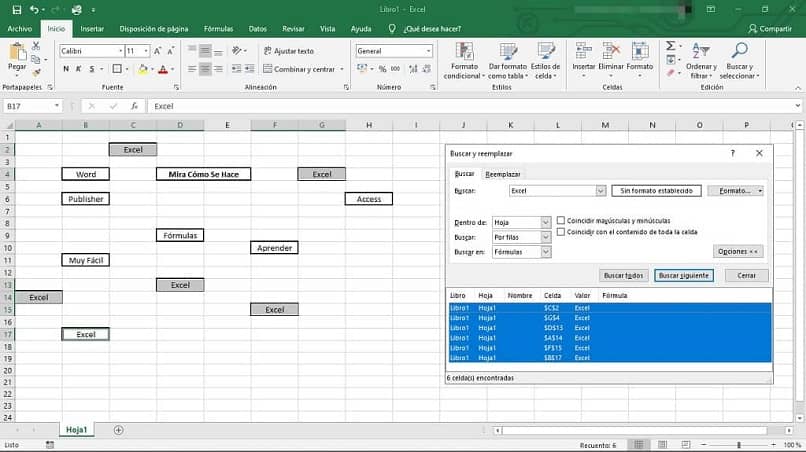Apply thousands separator 000 icon
The height and width of the screenshot is (452, 806).
coord(395,69)
